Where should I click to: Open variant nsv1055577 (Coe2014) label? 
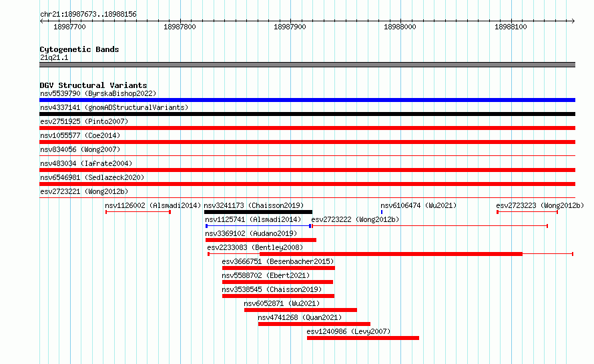click(x=80, y=135)
